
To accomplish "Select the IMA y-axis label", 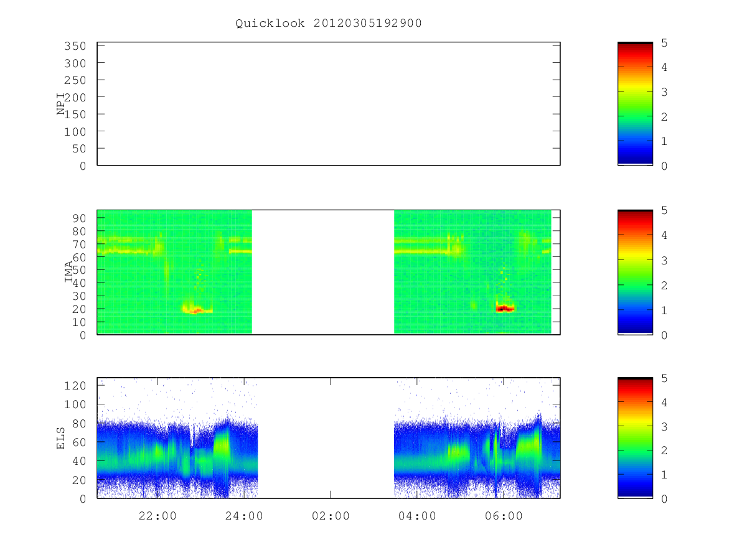I will coord(68,272).
